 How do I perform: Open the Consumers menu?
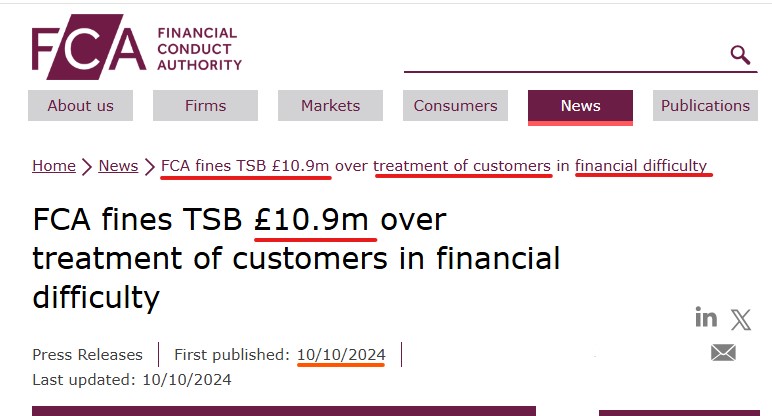[455, 105]
